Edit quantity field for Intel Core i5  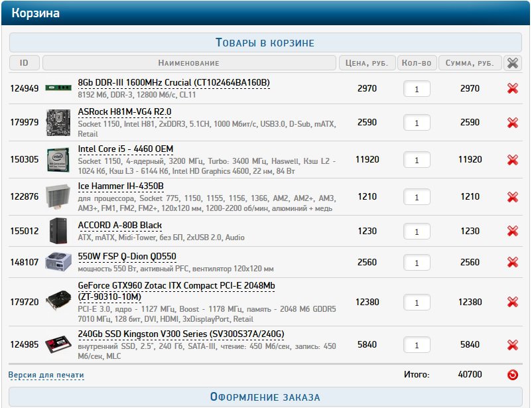pyautogui.click(x=417, y=160)
